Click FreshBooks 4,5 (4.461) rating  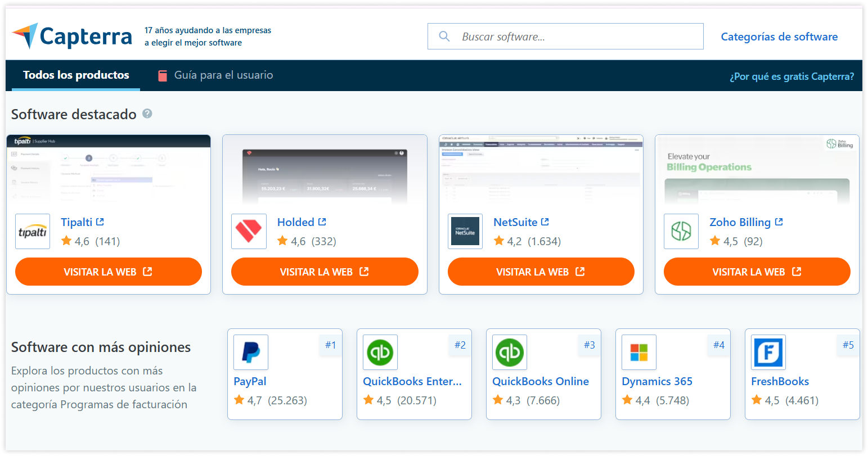coord(785,400)
